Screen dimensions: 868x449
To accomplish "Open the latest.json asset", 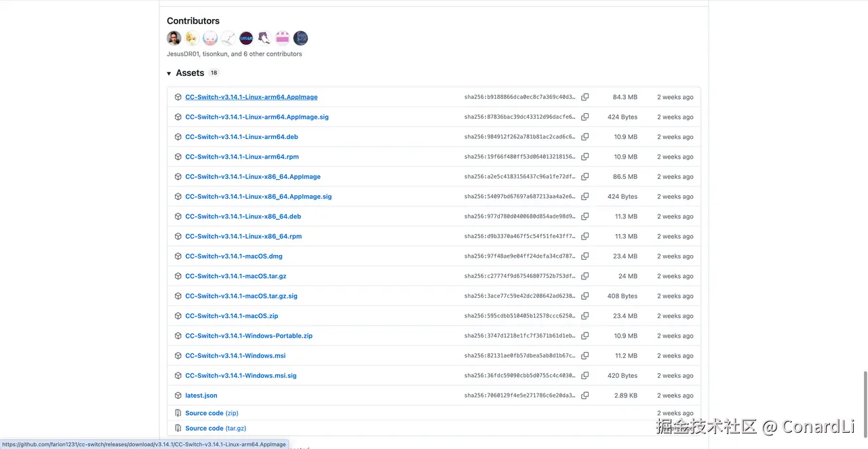I will click(201, 395).
